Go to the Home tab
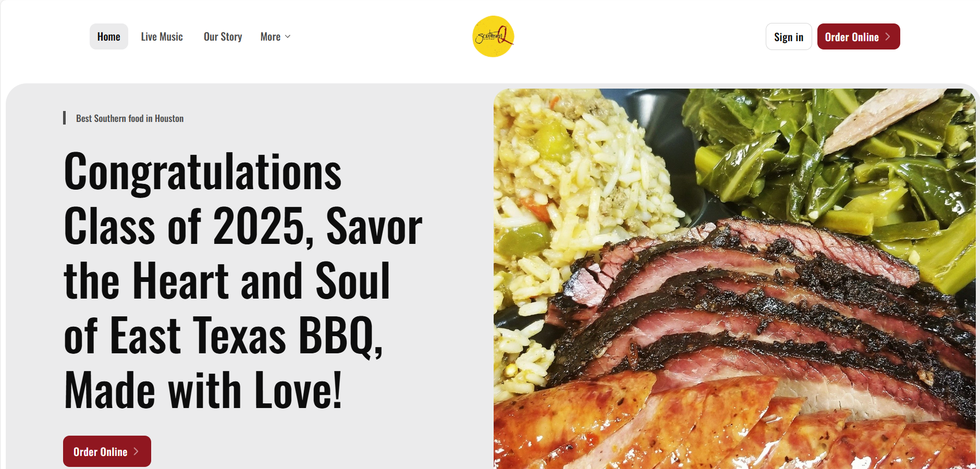980x469 pixels. coord(109,36)
